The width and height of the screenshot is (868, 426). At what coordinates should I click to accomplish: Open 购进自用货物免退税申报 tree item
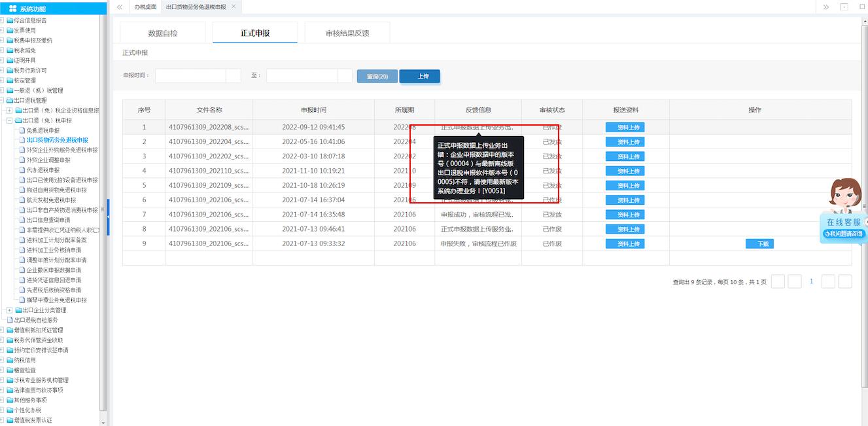(x=57, y=190)
